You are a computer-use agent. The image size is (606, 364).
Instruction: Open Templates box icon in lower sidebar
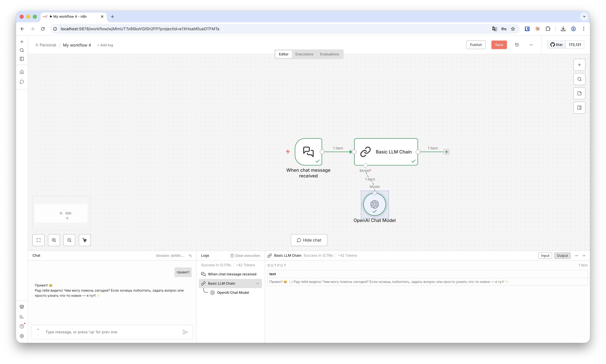22,306
